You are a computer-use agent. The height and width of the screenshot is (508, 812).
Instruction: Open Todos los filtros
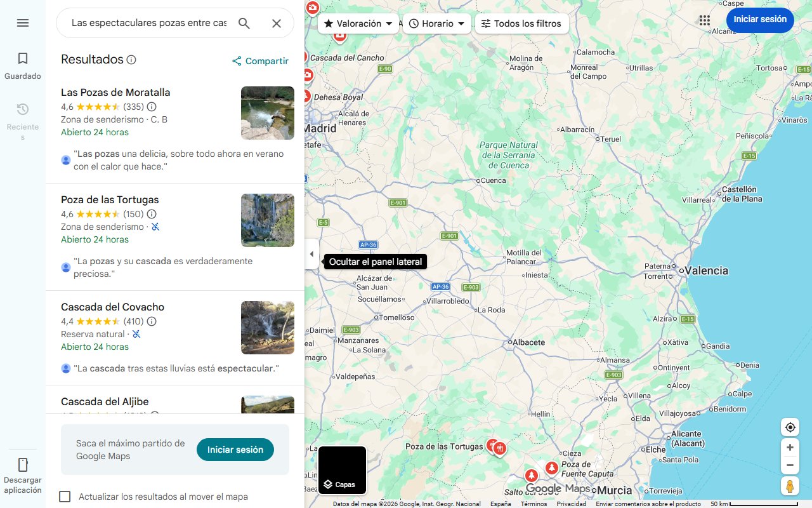(x=521, y=23)
